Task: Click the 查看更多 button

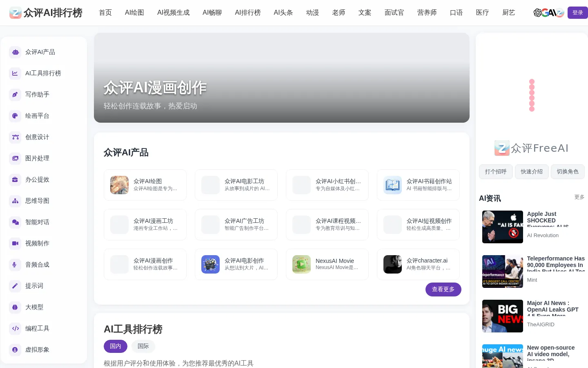Action: tap(443, 289)
